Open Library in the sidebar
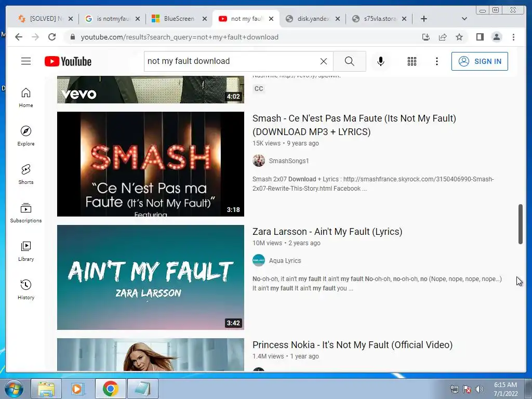The height and width of the screenshot is (399, 532). tap(26, 251)
